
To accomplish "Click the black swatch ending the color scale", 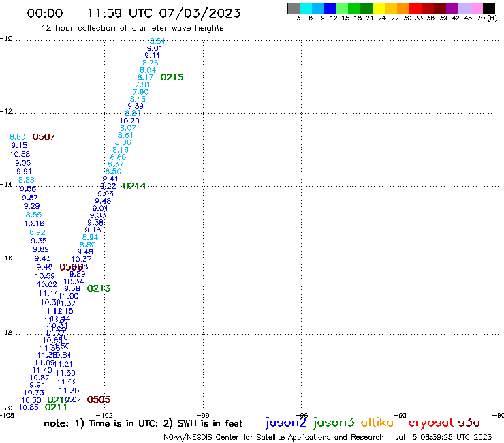I will pyautogui.click(x=488, y=8).
